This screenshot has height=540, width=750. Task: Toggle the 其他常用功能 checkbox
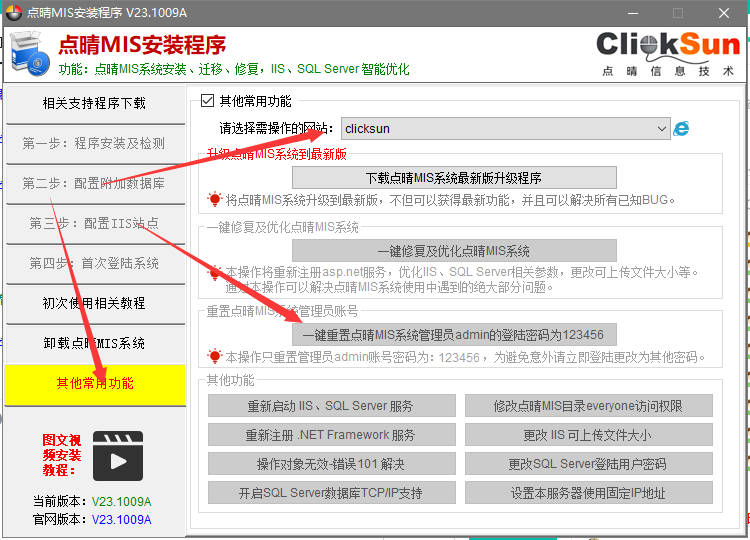click(208, 101)
